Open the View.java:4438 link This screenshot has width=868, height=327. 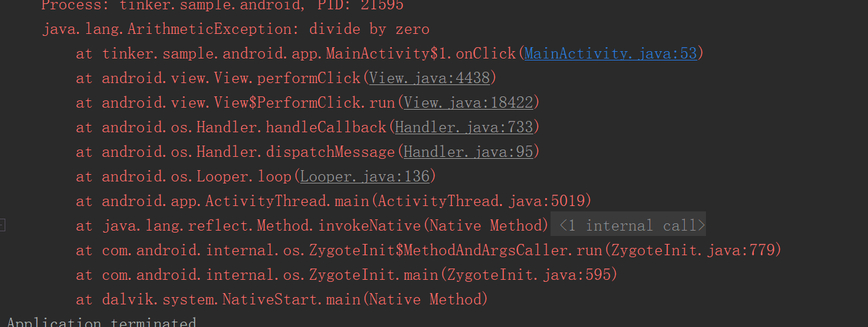[429, 78]
